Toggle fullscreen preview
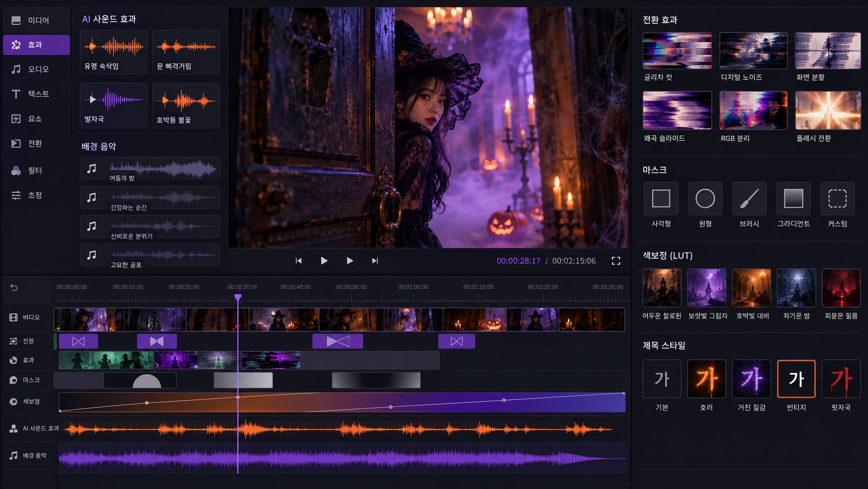This screenshot has height=489, width=868. pos(616,261)
